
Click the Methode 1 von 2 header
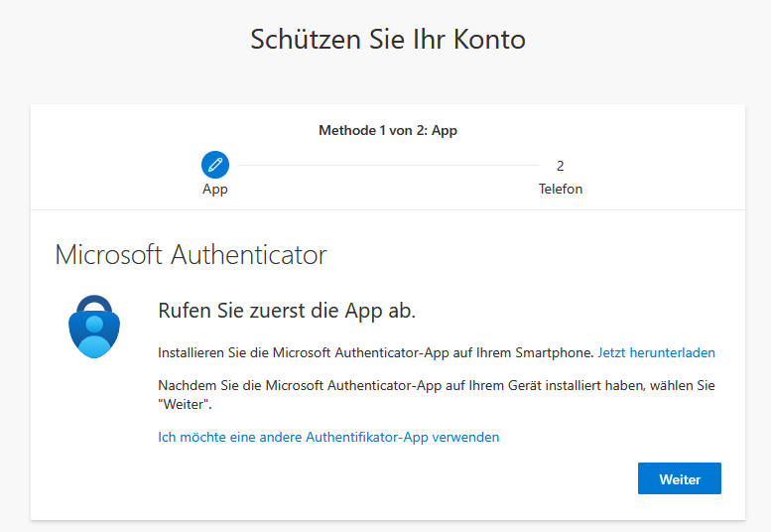click(x=388, y=130)
